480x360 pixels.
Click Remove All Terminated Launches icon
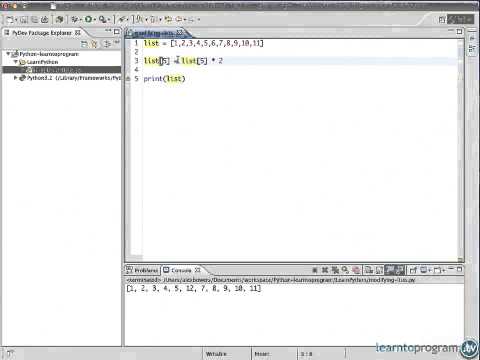click(x=335, y=270)
